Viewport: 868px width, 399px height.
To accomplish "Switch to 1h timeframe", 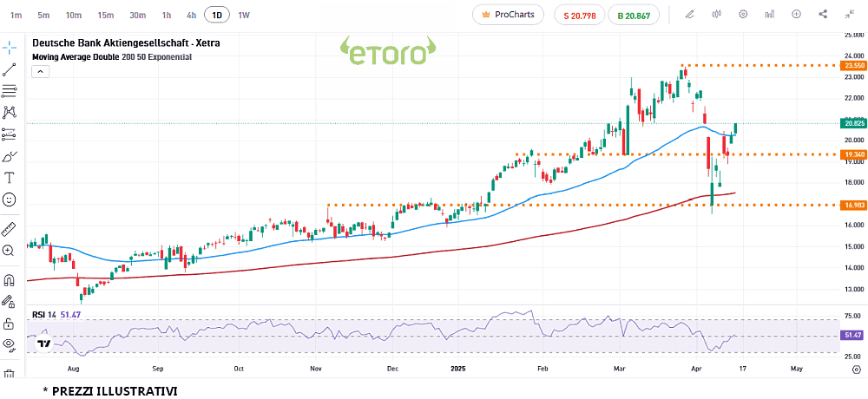I will (167, 16).
